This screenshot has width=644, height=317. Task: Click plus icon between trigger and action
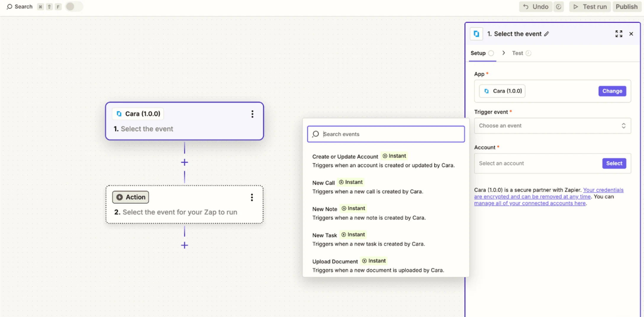184,162
